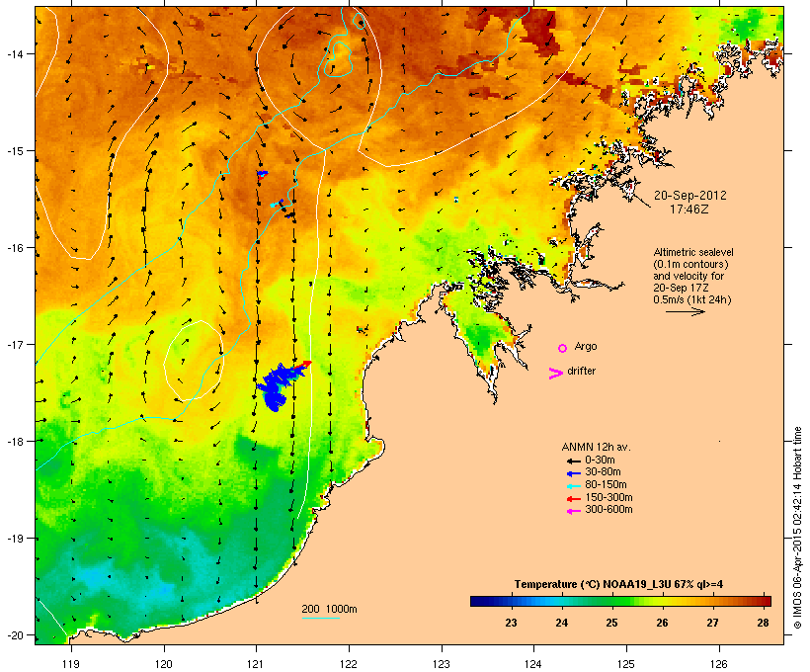Click the longitude axis label 124
The height and width of the screenshot is (672, 810).
coord(533,664)
